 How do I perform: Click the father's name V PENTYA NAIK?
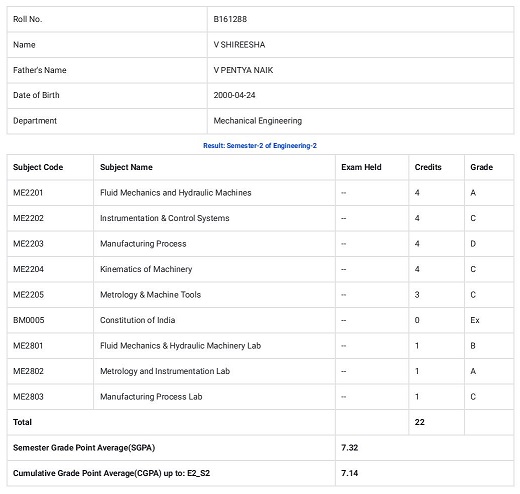point(243,70)
